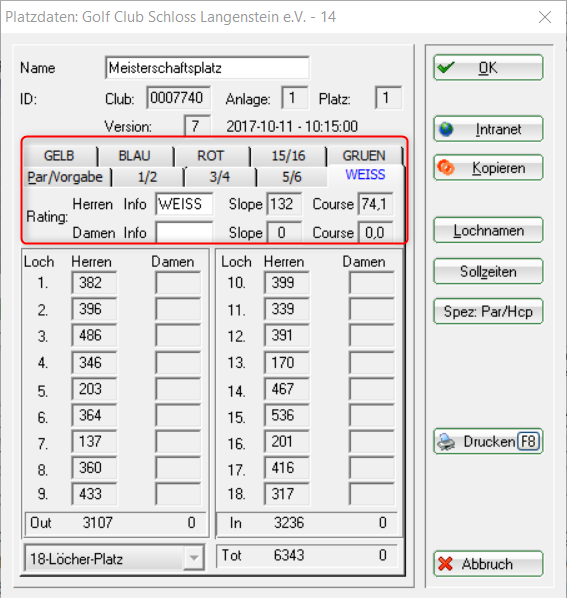Click the green checkmark OK button
This screenshot has height=598, width=567.
click(x=488, y=68)
